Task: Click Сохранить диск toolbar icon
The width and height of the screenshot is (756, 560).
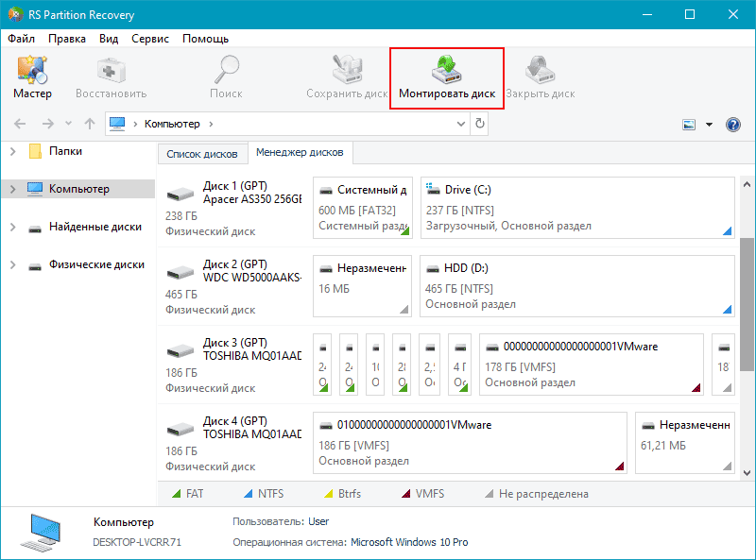Action: 347,77
